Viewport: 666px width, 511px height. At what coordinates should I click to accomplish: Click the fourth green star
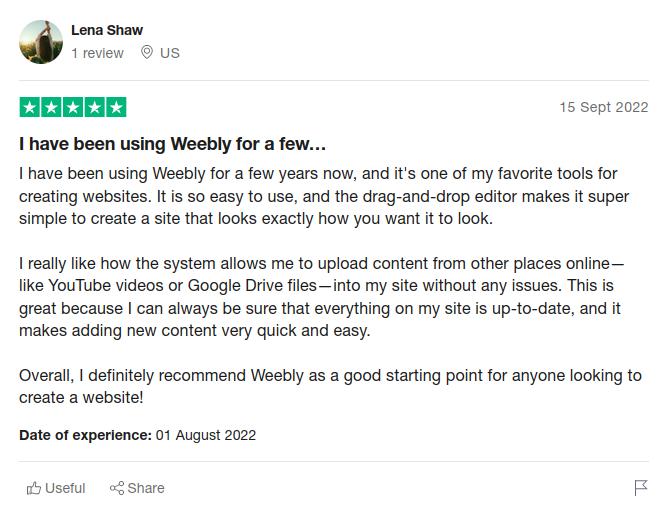coord(95,107)
